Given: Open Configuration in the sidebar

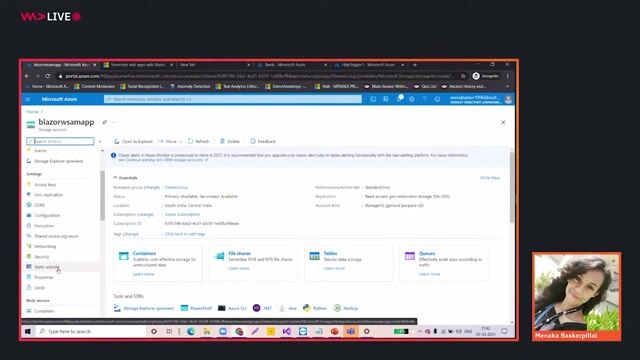Looking at the screenshot, I should [47, 216].
